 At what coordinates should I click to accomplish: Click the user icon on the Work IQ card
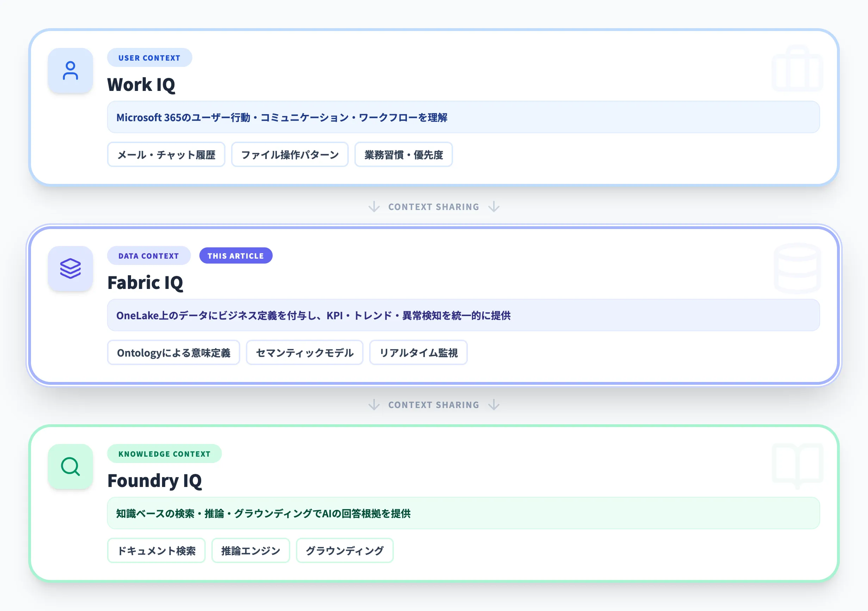click(70, 71)
